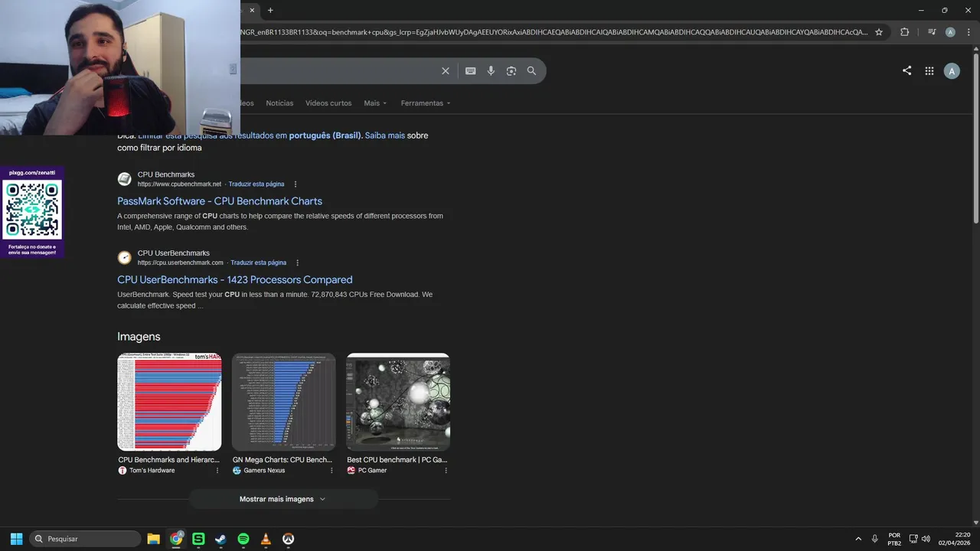Open Overwatch from the taskbar
980x551 pixels.
pyautogui.click(x=289, y=539)
